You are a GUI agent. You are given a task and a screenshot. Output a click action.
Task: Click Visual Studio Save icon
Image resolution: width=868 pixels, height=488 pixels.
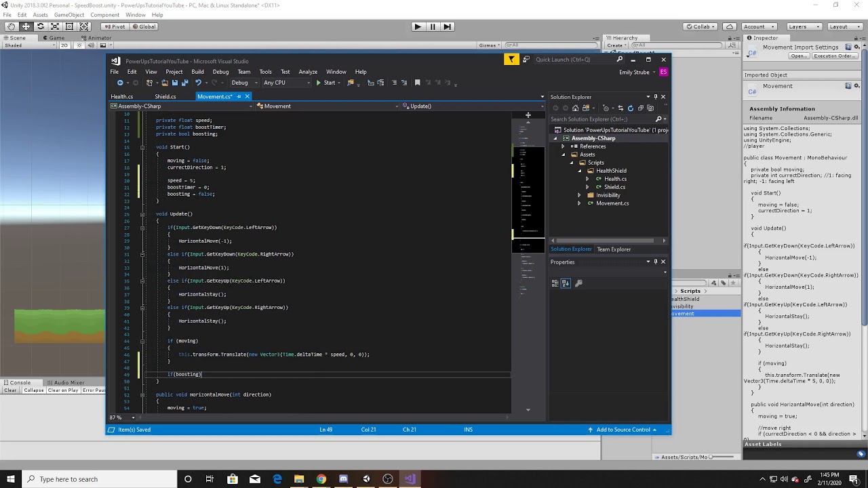174,83
